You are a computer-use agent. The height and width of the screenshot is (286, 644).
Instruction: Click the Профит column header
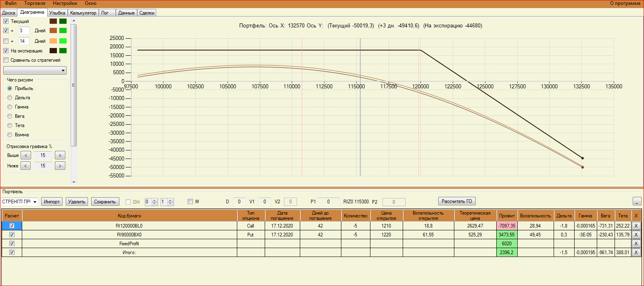[x=507, y=215]
